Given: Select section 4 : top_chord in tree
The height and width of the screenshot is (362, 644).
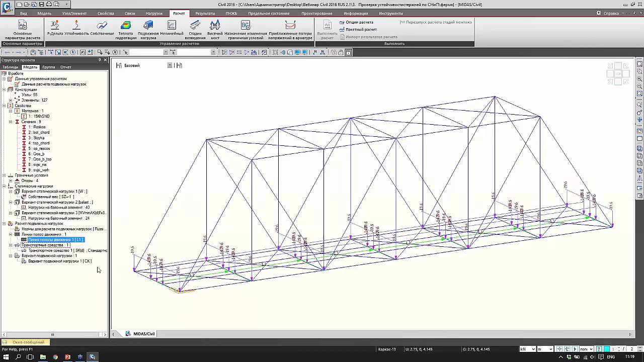Looking at the screenshot, I should 39,143.
